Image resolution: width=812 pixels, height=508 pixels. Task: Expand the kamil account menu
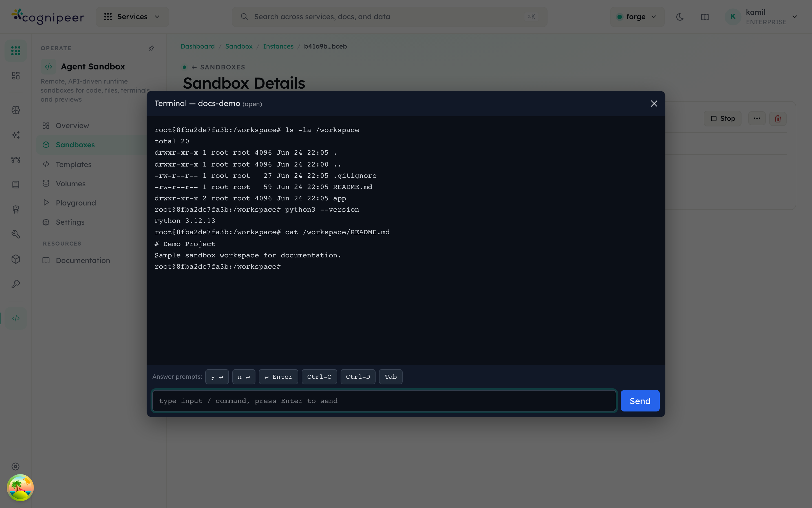point(761,17)
